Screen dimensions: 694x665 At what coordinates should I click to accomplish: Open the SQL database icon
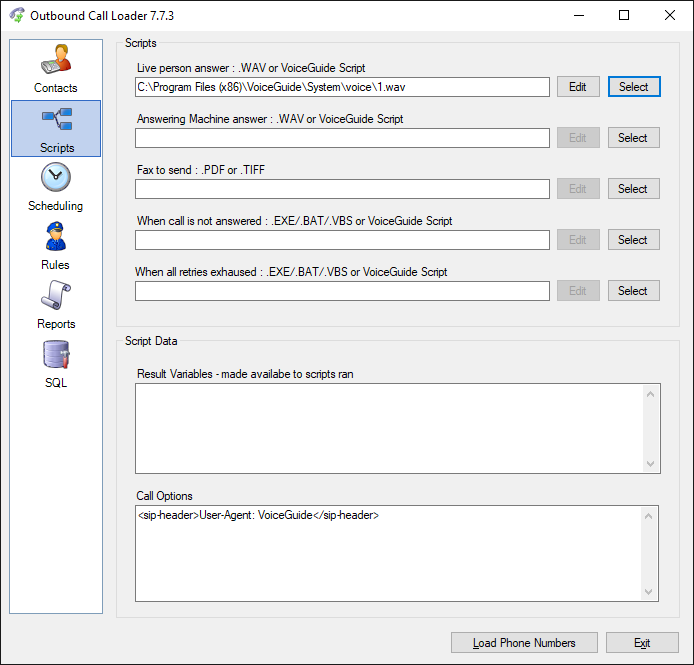(56, 355)
